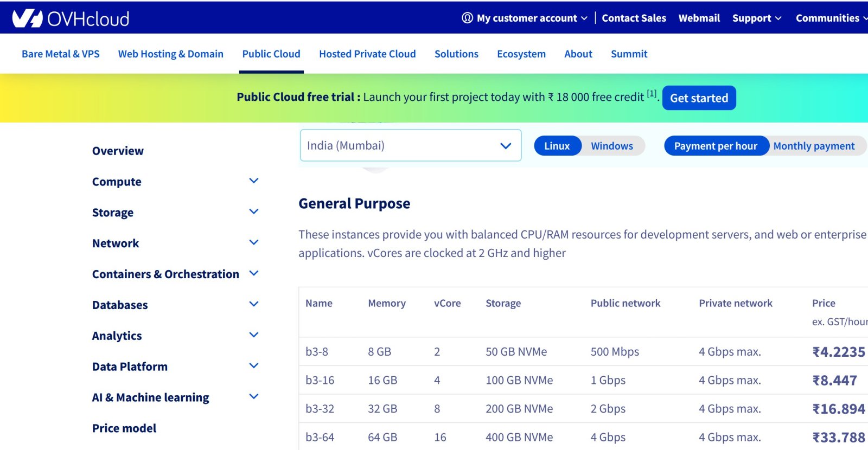Viewport: 868px width, 450px height.
Task: Open My customer account menu
Action: coord(526,18)
